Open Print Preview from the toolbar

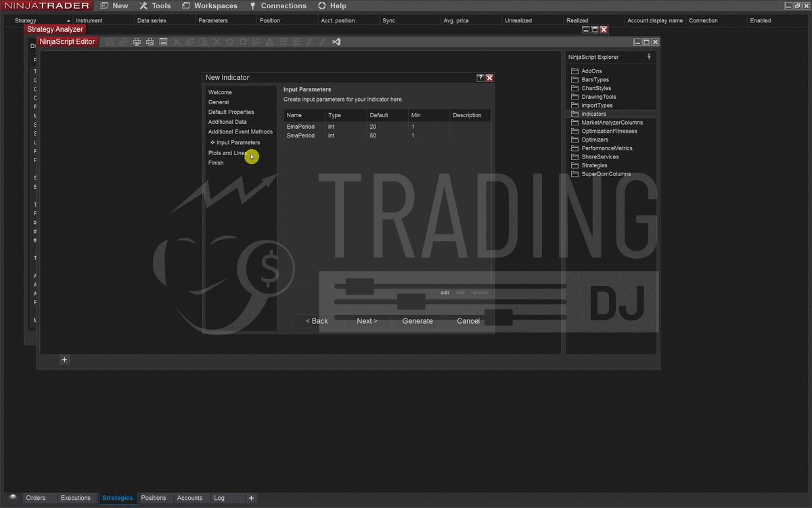(x=150, y=42)
